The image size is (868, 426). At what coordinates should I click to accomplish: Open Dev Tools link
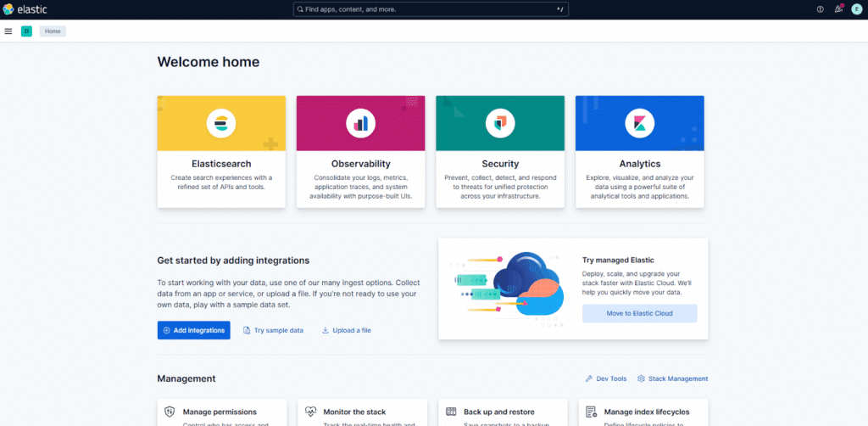[x=606, y=378]
